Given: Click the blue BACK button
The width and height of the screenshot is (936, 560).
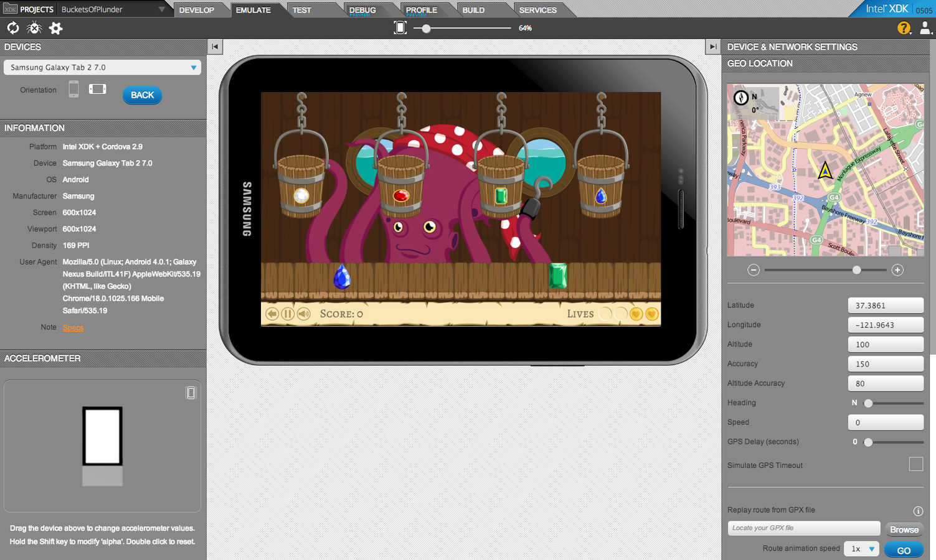Looking at the screenshot, I should [x=143, y=95].
